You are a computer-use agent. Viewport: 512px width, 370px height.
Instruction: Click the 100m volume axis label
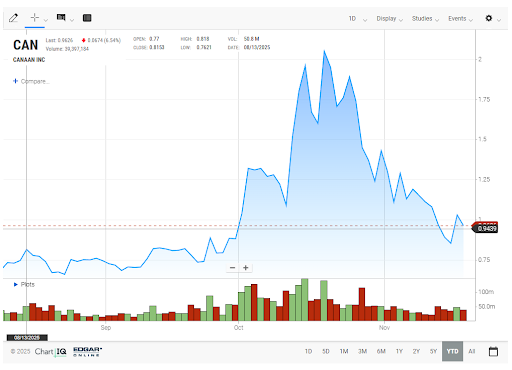486,292
